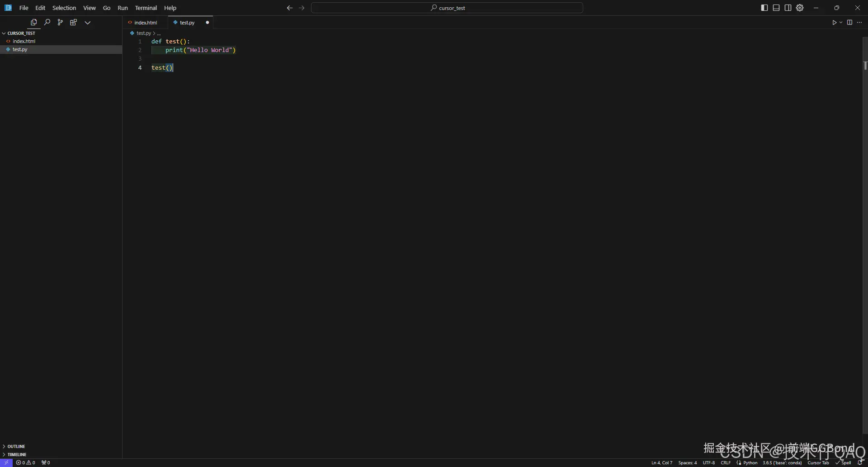Open the Go menu
The height and width of the screenshot is (467, 868).
(x=107, y=8)
